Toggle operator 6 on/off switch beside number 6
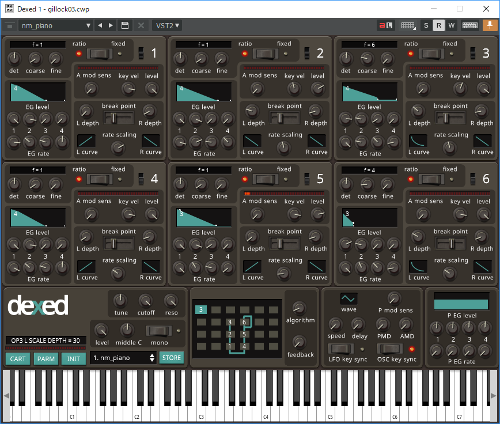Image resolution: width=500 pixels, height=424 pixels. (473, 179)
